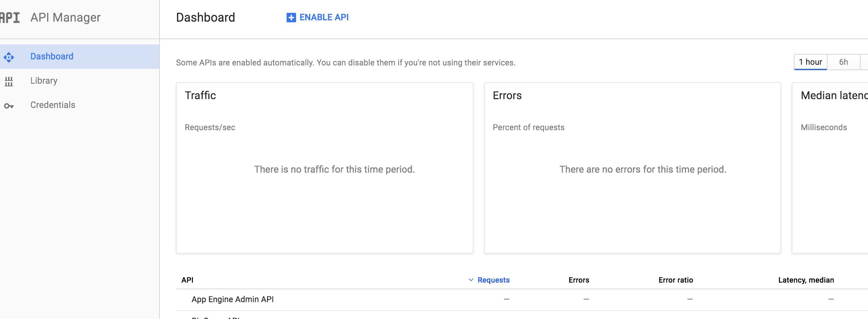Open the App Engine Admin API entry
The width and height of the screenshot is (868, 319).
tap(232, 299)
